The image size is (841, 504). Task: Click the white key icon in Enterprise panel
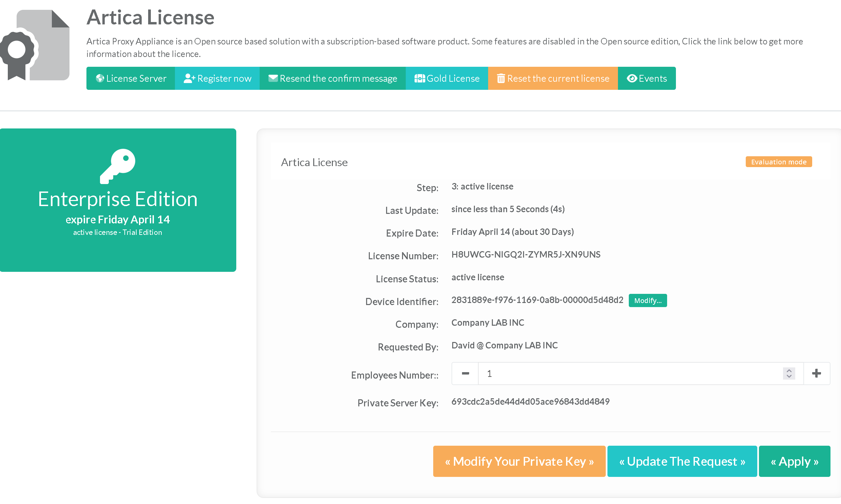(118, 166)
